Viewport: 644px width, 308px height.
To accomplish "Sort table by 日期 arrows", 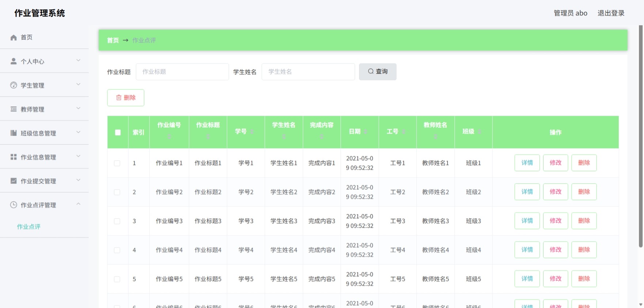I will coord(366,131).
